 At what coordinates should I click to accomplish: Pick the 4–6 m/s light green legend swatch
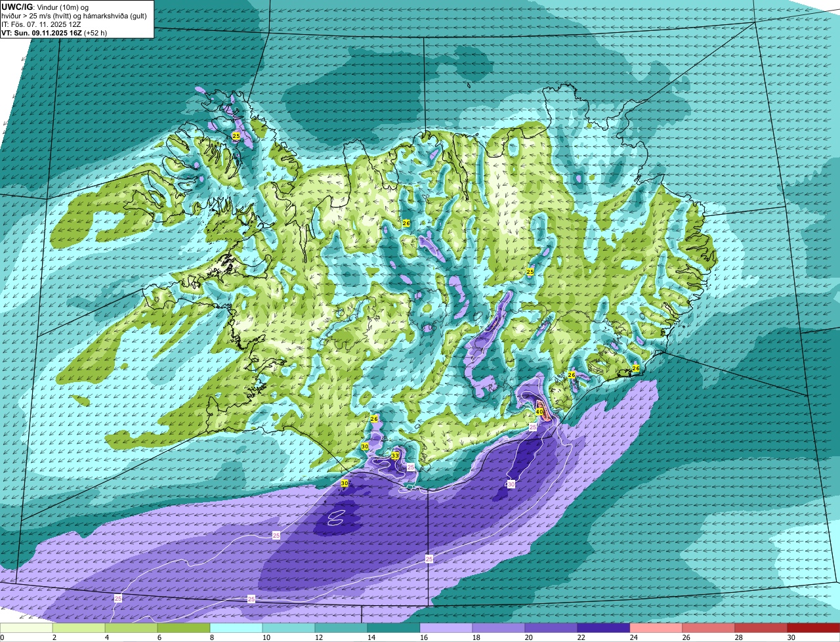pyautogui.click(x=131, y=628)
